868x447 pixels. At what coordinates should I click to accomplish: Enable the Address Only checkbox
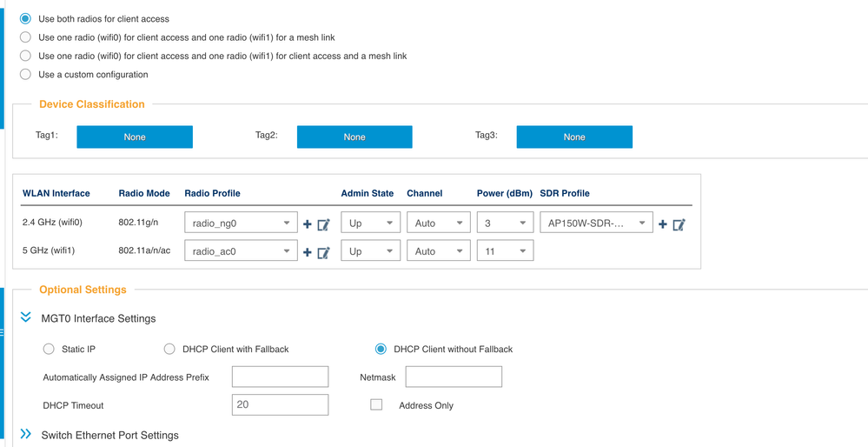click(x=376, y=405)
